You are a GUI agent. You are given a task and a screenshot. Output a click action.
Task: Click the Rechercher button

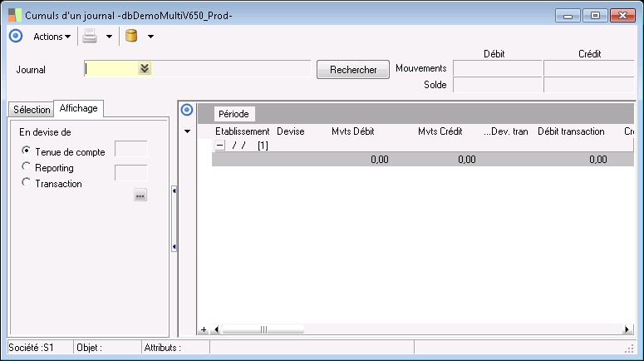pos(353,70)
